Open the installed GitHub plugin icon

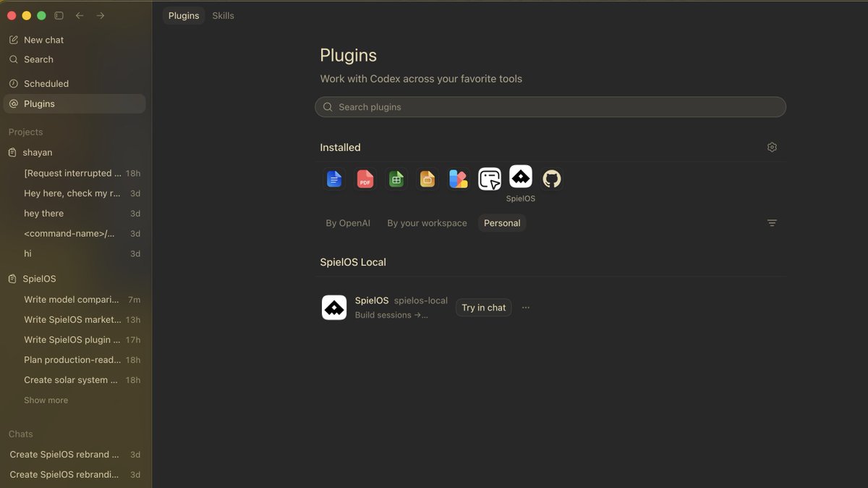pyautogui.click(x=552, y=179)
